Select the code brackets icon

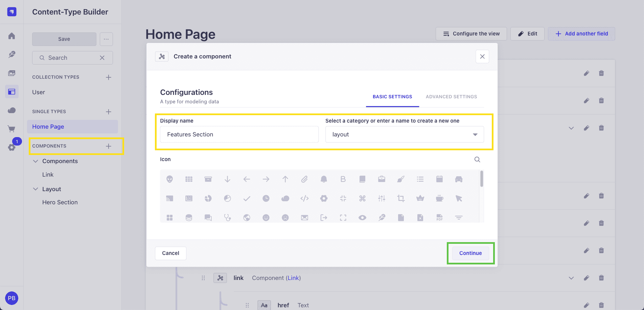coord(304,198)
